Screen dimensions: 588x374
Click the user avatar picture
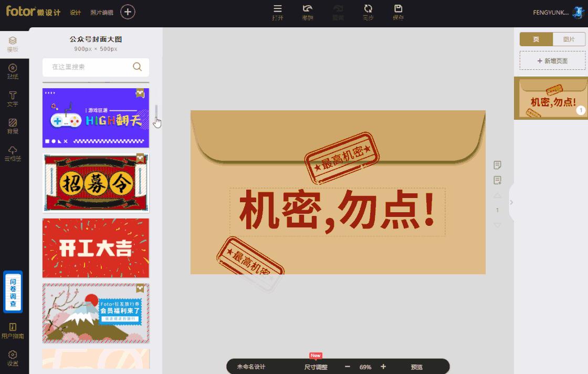[x=579, y=13]
